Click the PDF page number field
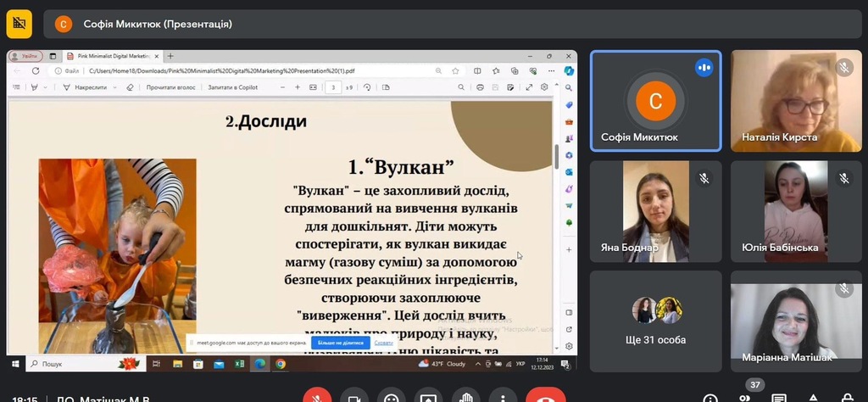 pyautogui.click(x=334, y=87)
